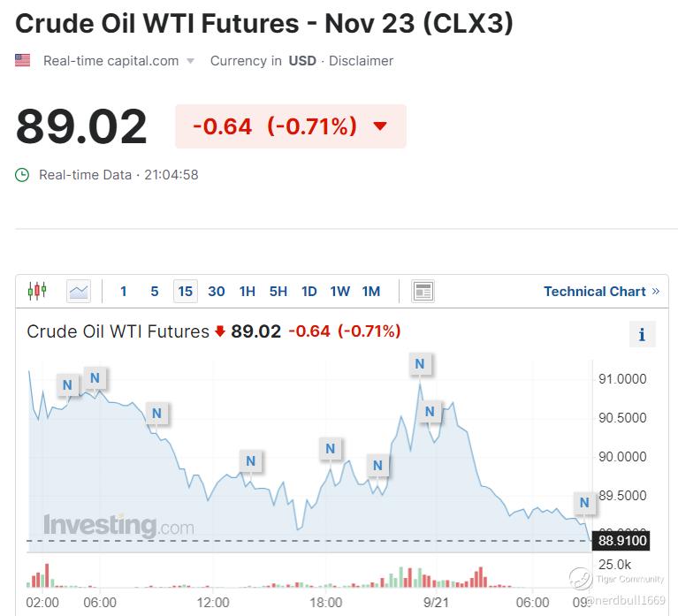The height and width of the screenshot is (616, 678).
Task: Click the US flag icon
Action: [x=22, y=60]
